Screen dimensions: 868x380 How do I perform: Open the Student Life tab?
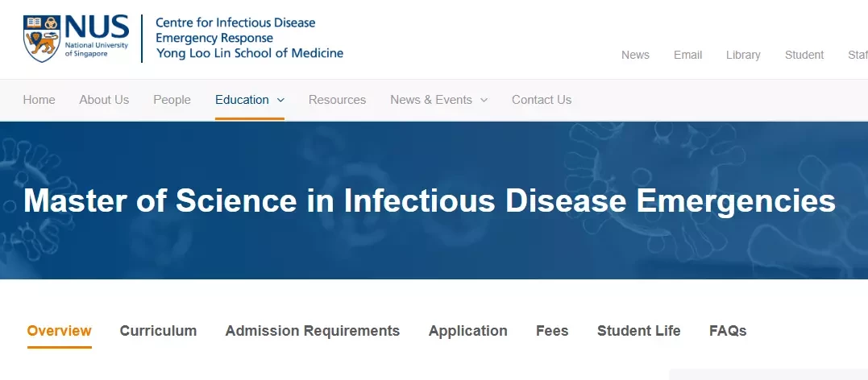coord(639,331)
